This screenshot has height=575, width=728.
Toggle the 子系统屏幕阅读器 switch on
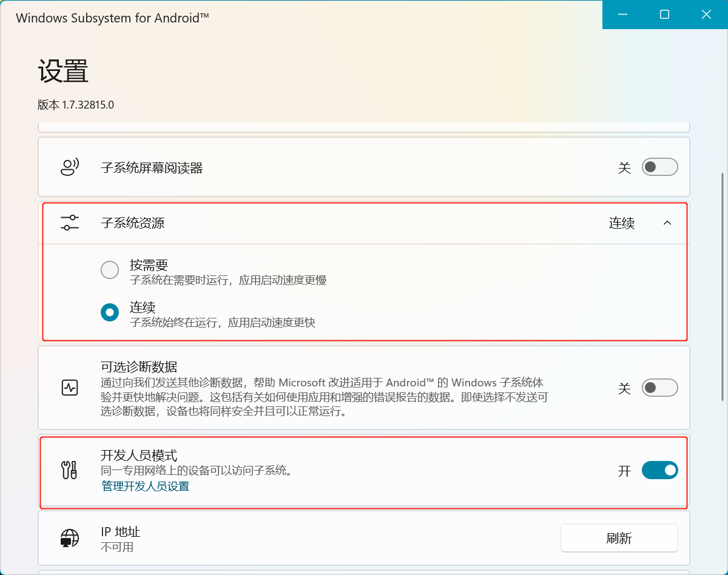point(659,167)
